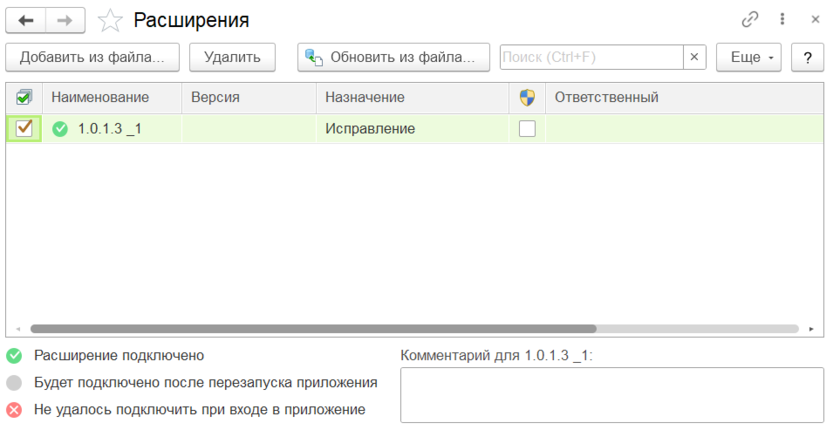Image resolution: width=840 pixels, height=430 pixels.
Task: Open the Еще dropdown menu
Action: click(x=749, y=57)
